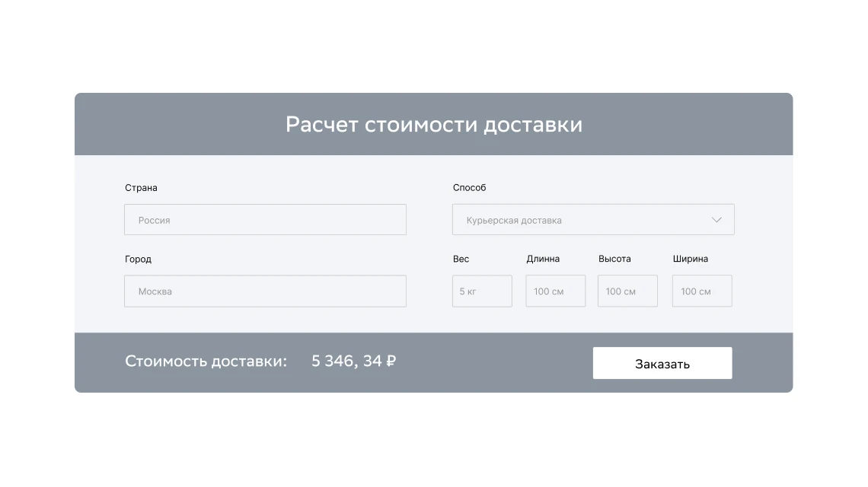The width and height of the screenshot is (868, 487).
Task: Click the Расчет стоимости доставки heading
Action: 433,125
